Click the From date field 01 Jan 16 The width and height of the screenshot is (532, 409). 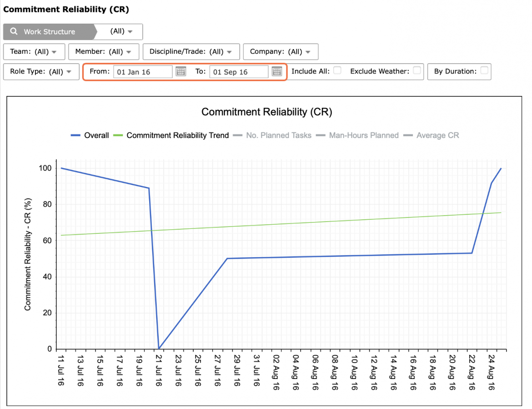tap(142, 71)
